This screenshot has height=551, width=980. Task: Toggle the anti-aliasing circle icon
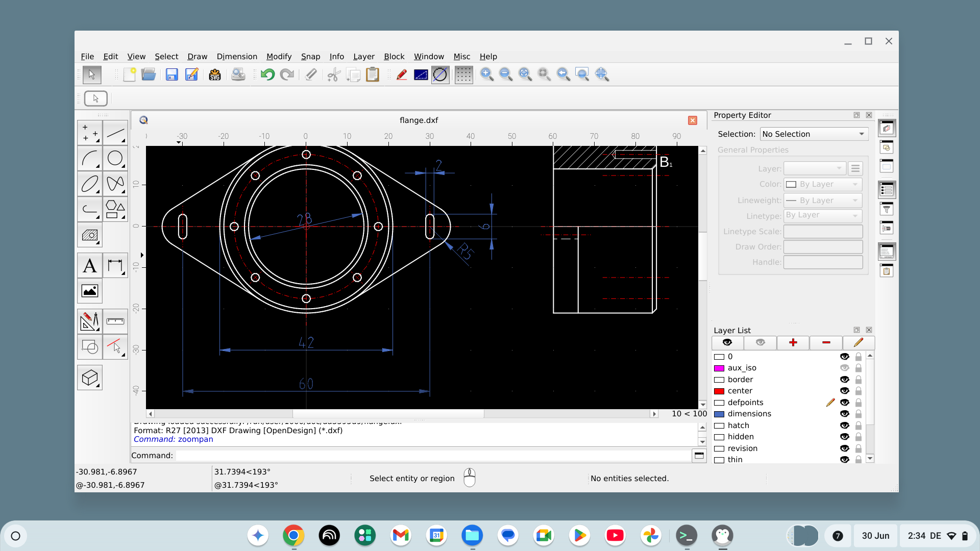[x=440, y=74]
